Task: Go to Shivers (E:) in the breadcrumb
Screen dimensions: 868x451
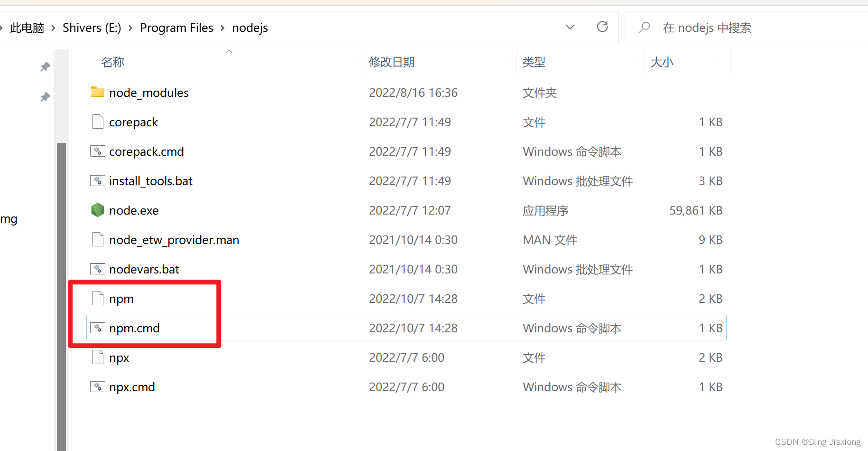Action: point(92,28)
